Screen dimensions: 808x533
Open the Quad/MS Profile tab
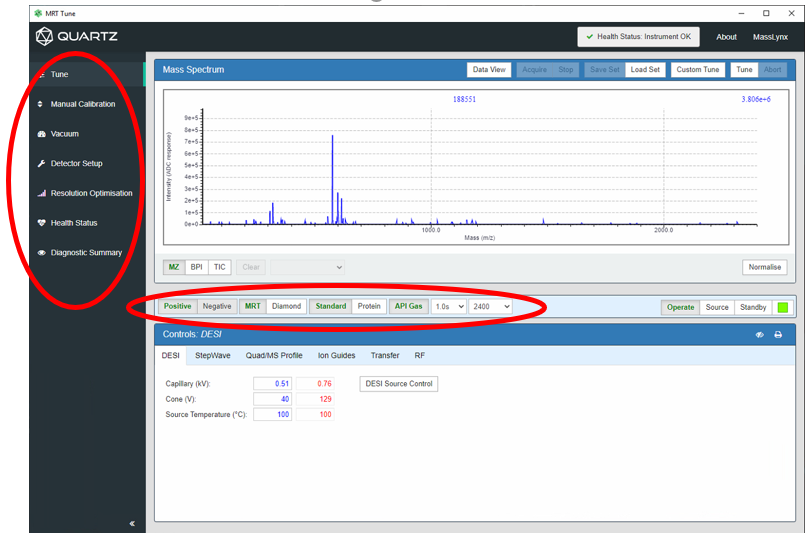pos(274,355)
